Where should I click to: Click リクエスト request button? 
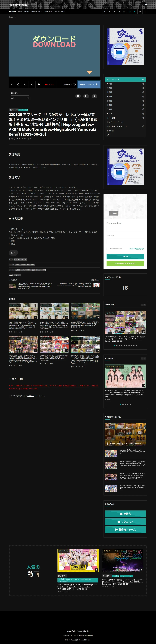click(125, 522)
